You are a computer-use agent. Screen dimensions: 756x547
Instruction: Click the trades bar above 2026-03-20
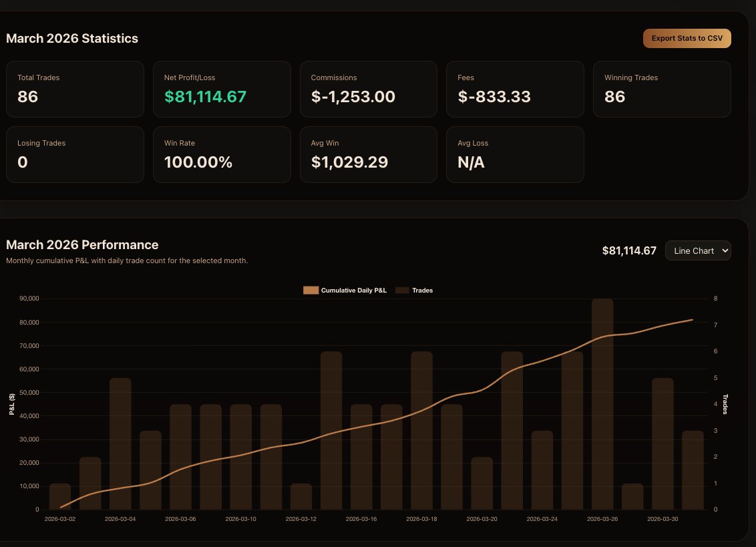point(482,484)
